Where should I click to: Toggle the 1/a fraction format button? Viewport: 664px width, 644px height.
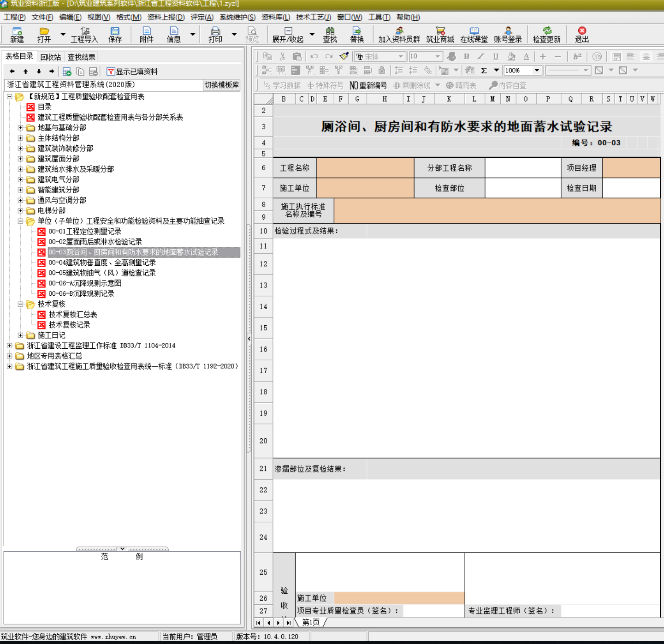pos(597,56)
